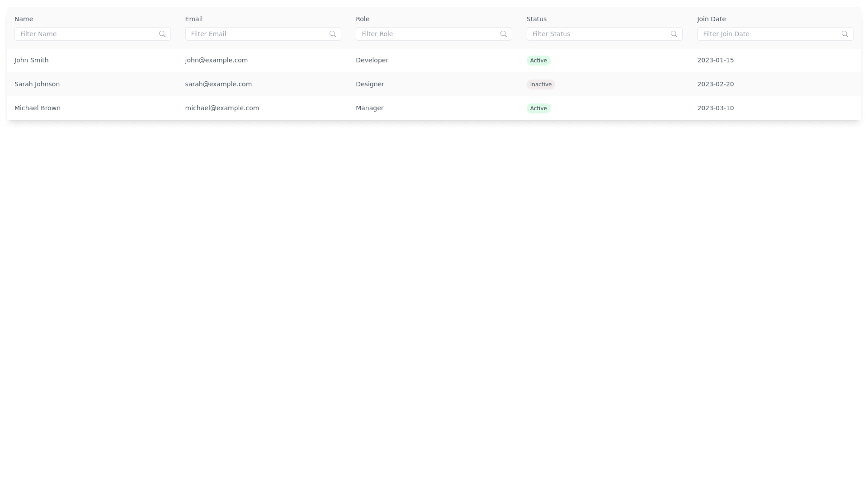Click the search icon in Filter Role field
The image size is (868, 488).
coord(503,34)
